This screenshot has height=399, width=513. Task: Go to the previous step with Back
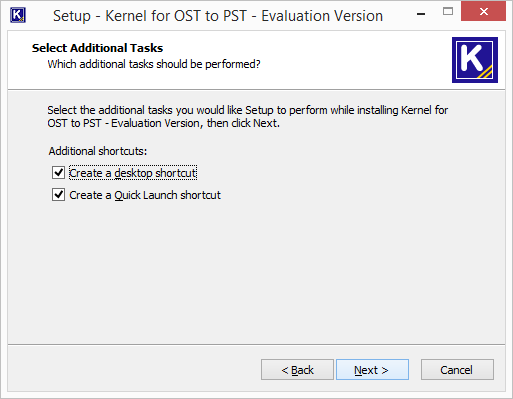click(x=297, y=370)
